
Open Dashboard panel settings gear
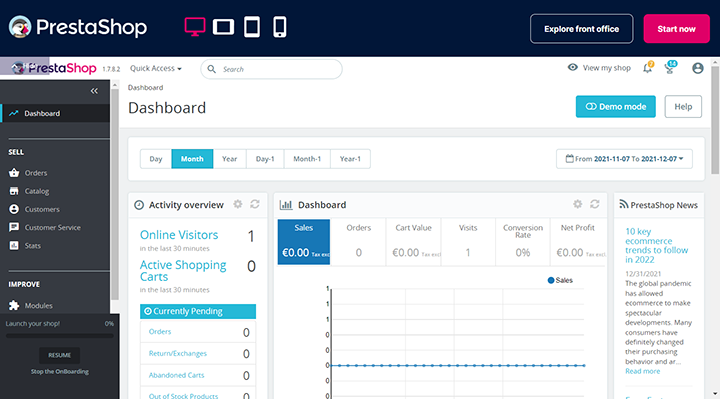(577, 204)
